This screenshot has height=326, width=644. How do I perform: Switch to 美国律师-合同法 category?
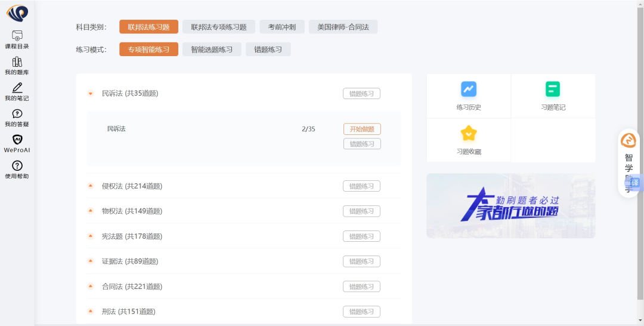tap(343, 27)
